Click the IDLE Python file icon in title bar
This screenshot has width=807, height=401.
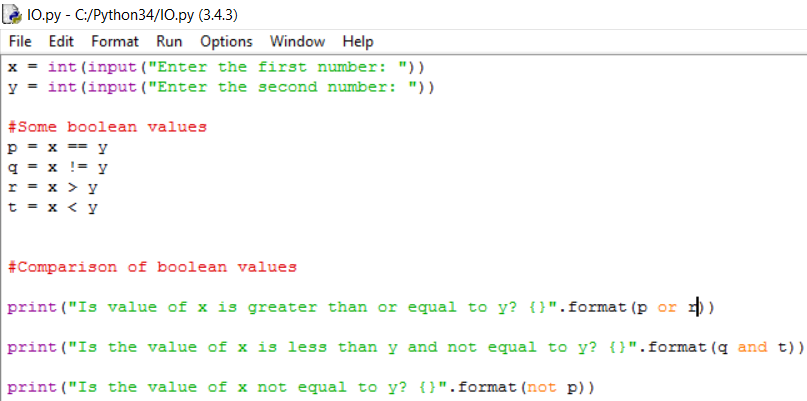tap(12, 14)
